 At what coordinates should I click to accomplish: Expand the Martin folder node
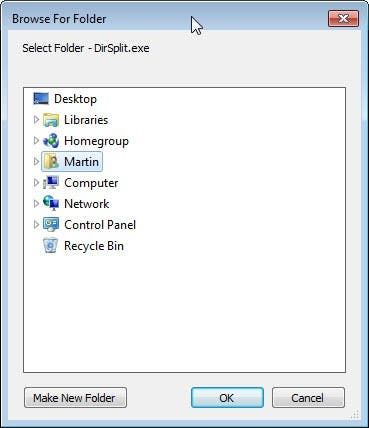[36, 162]
